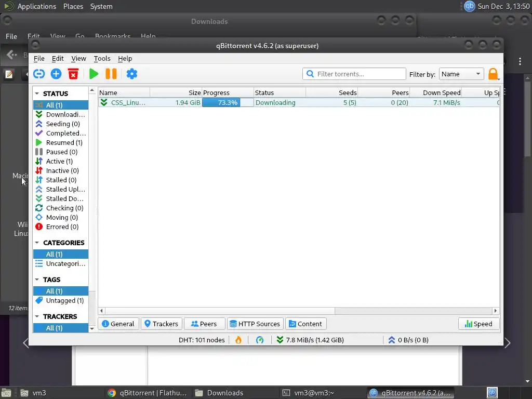The width and height of the screenshot is (532, 399).
Task: Show the Speed graph tab
Action: 478,324
